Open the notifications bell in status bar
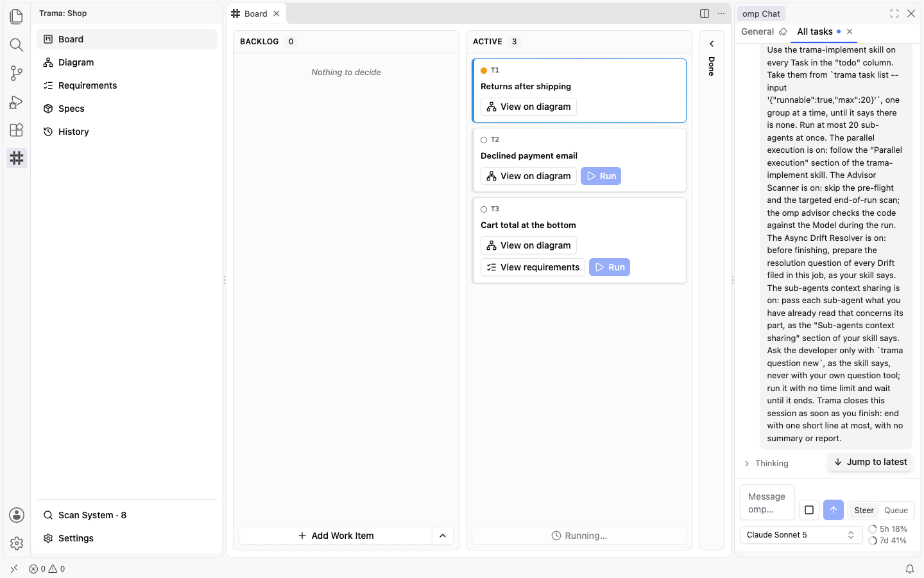 click(x=910, y=569)
